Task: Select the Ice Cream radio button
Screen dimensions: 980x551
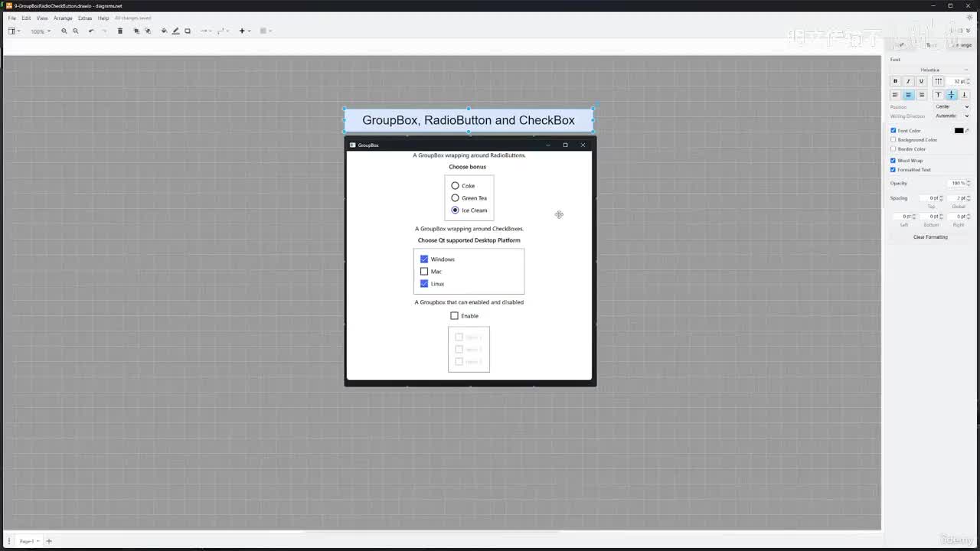Action: (455, 210)
